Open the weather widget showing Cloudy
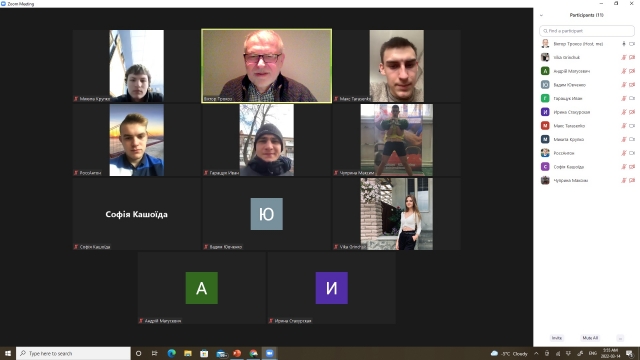 coord(509,353)
